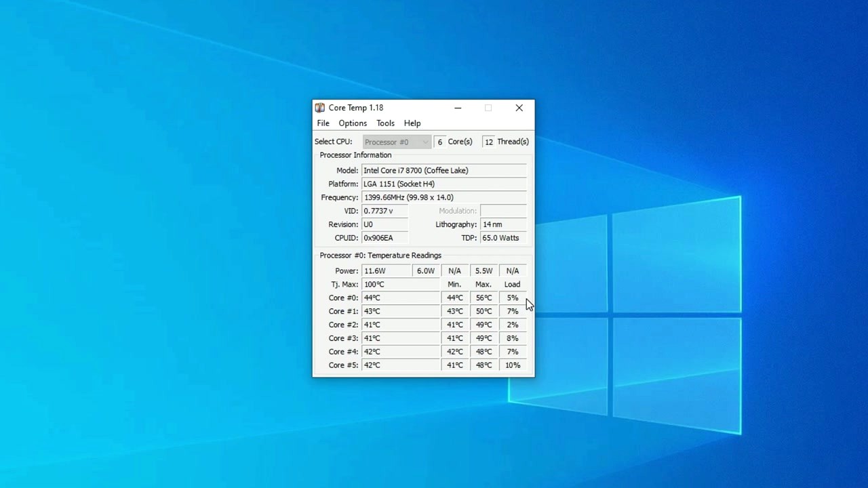The height and width of the screenshot is (488, 868).
Task: Click the Core #0 temperature reading field
Action: coord(400,298)
